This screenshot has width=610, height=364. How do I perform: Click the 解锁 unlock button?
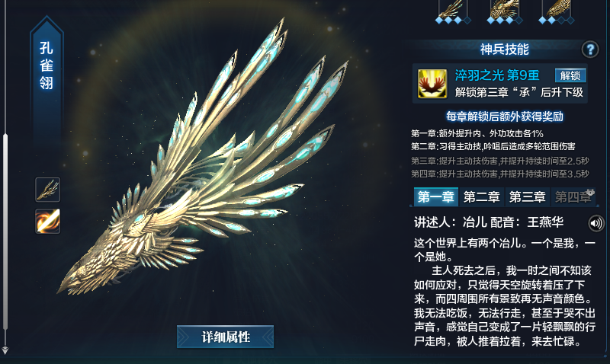click(x=570, y=75)
